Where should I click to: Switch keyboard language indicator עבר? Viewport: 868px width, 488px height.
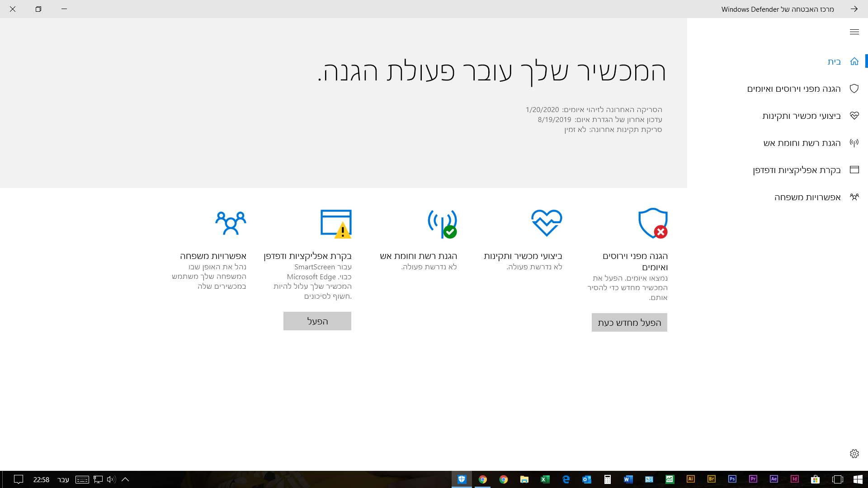(63, 479)
